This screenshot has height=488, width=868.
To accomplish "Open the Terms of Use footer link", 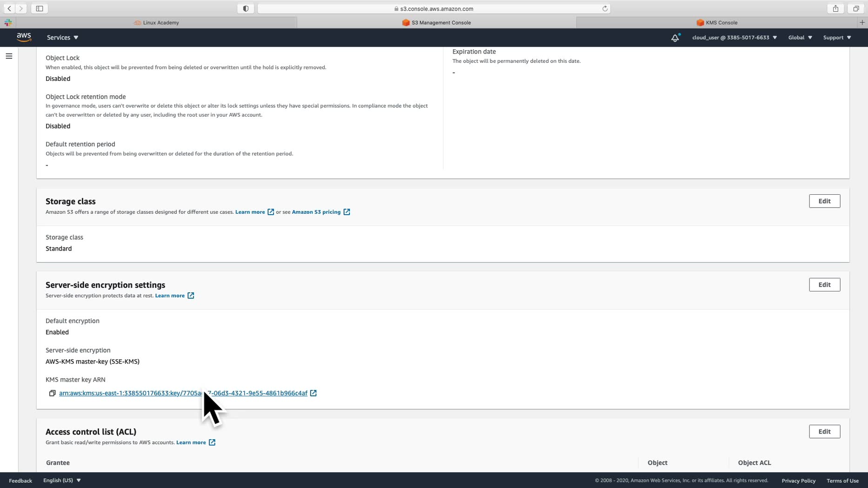I will click(x=842, y=481).
